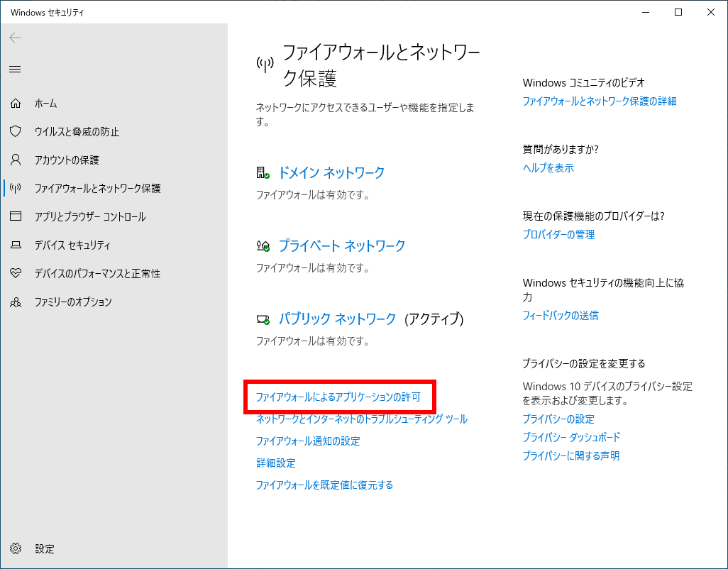Click the 現在の保護機能のプロバイダーは? heading
728x569 pixels.
tap(593, 216)
